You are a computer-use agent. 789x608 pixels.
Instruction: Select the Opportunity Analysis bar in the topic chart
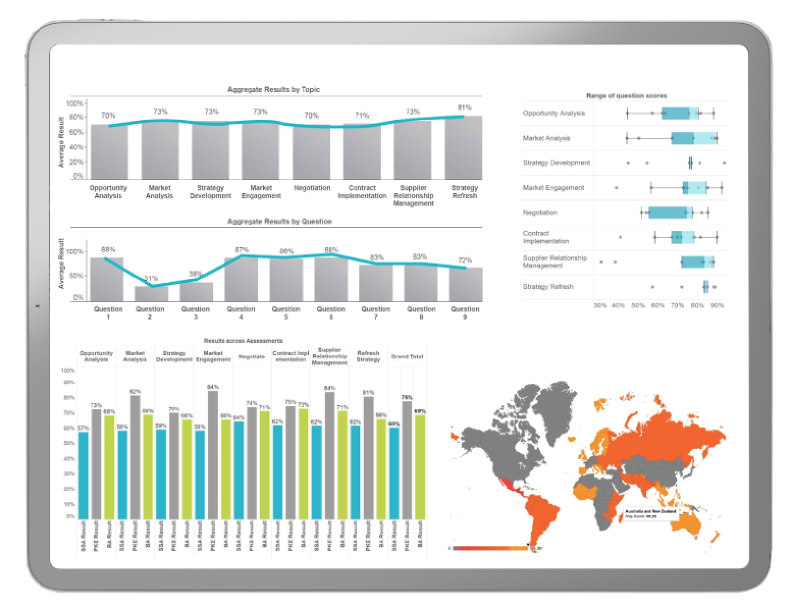[x=109, y=151]
